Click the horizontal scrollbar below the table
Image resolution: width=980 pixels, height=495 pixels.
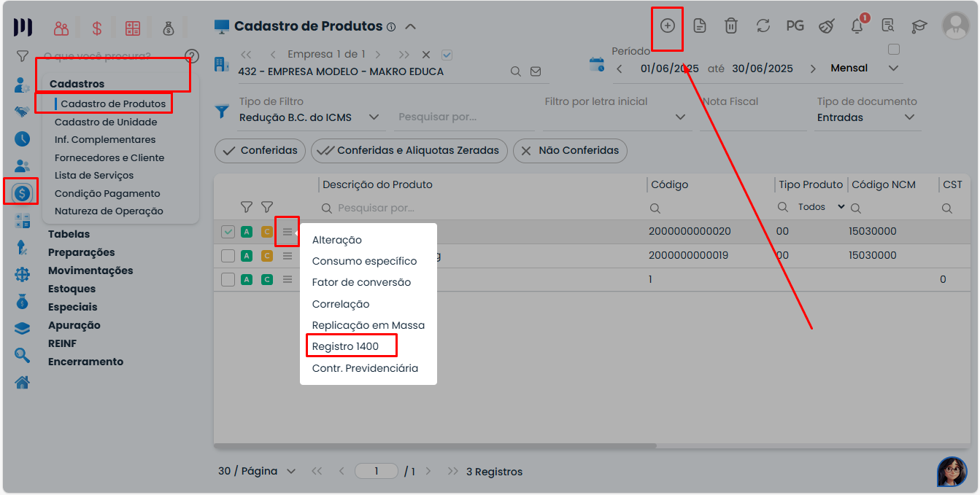point(435,445)
